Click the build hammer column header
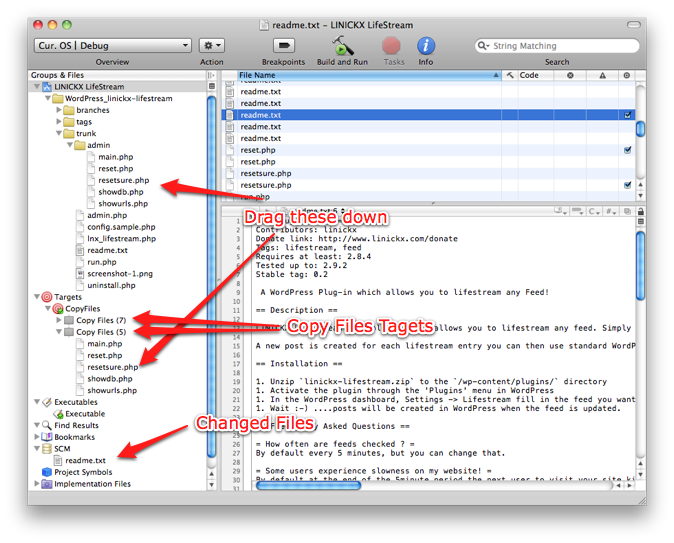This screenshot has width=674, height=543. pyautogui.click(x=510, y=75)
